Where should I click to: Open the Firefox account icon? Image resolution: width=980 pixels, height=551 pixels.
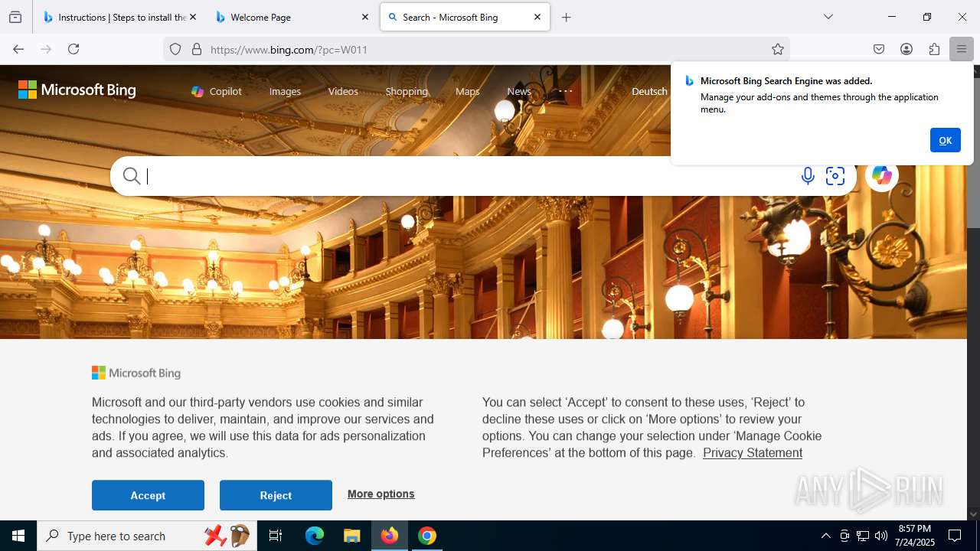click(x=906, y=49)
